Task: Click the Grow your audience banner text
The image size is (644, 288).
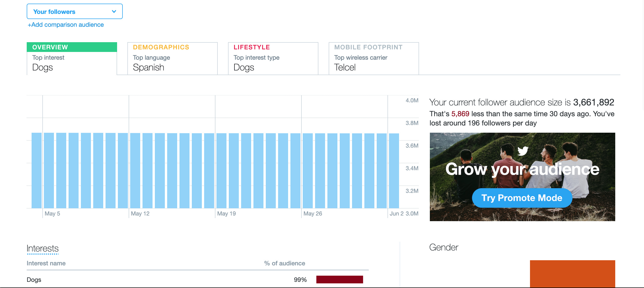Action: coord(522,169)
